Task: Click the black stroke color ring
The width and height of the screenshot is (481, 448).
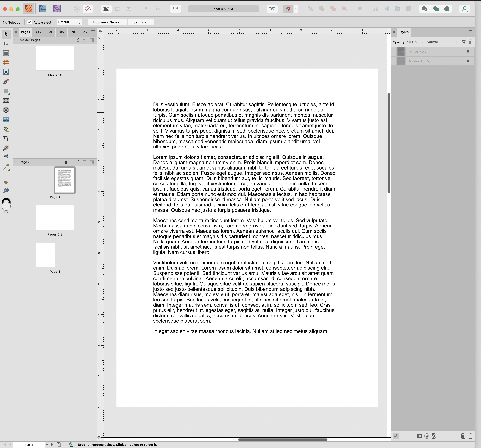Action: point(6,200)
